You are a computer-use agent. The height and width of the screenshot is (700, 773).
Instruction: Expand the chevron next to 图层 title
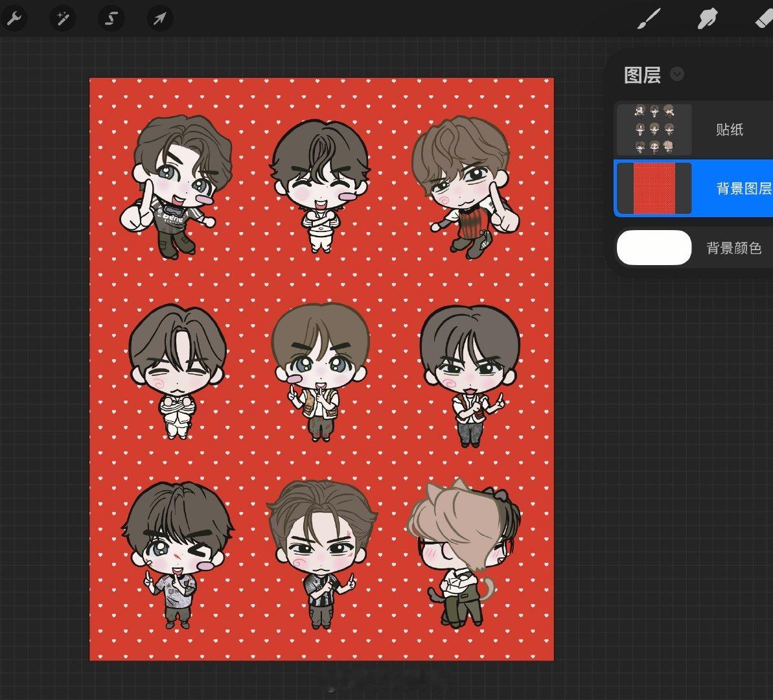click(x=677, y=74)
